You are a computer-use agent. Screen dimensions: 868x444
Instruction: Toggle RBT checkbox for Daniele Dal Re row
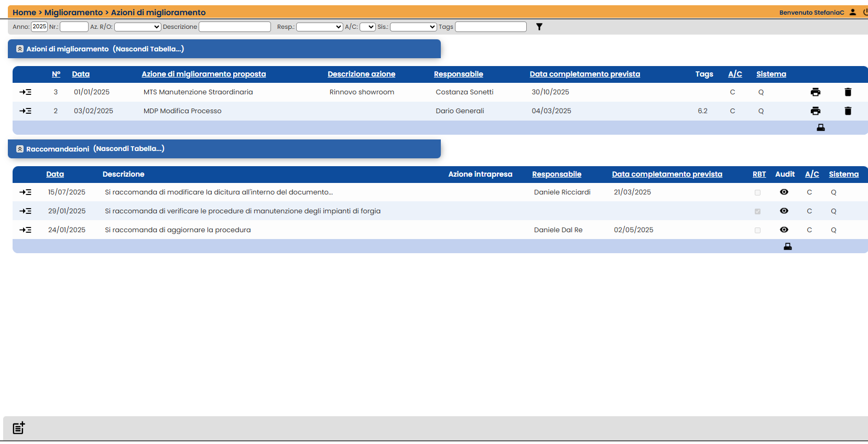[757, 231]
